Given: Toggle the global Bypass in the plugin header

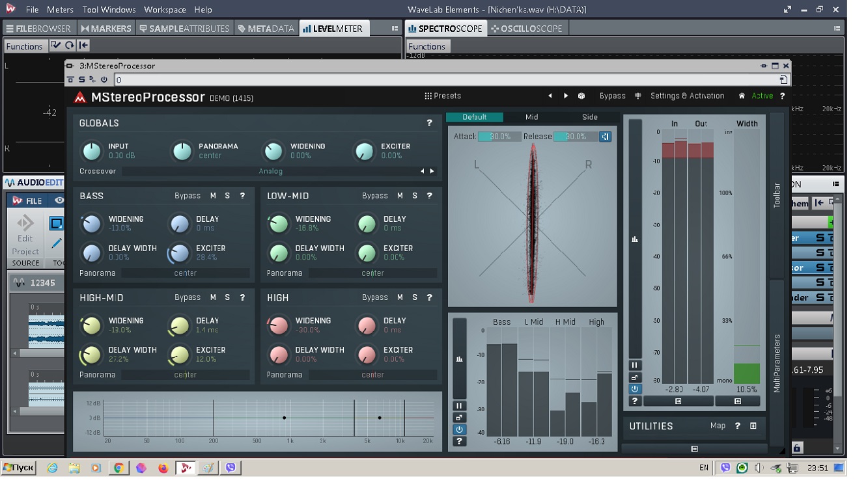Looking at the screenshot, I should click(613, 96).
